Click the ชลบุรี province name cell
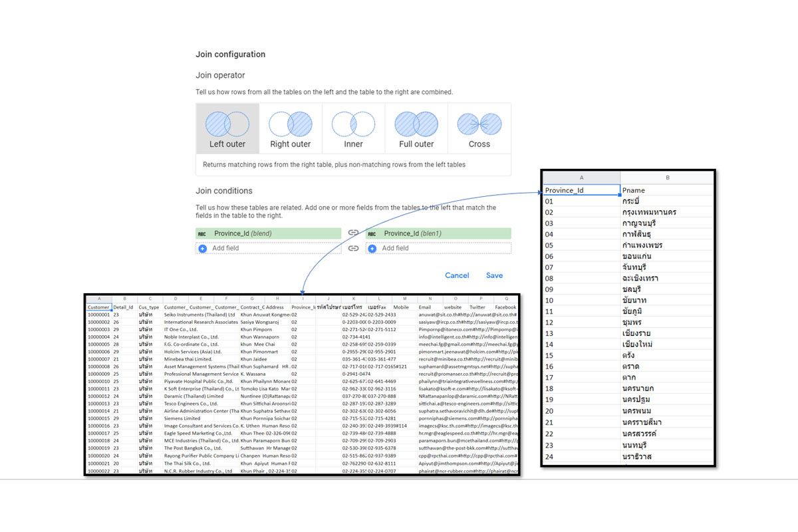The width and height of the screenshot is (798, 532). (667, 289)
